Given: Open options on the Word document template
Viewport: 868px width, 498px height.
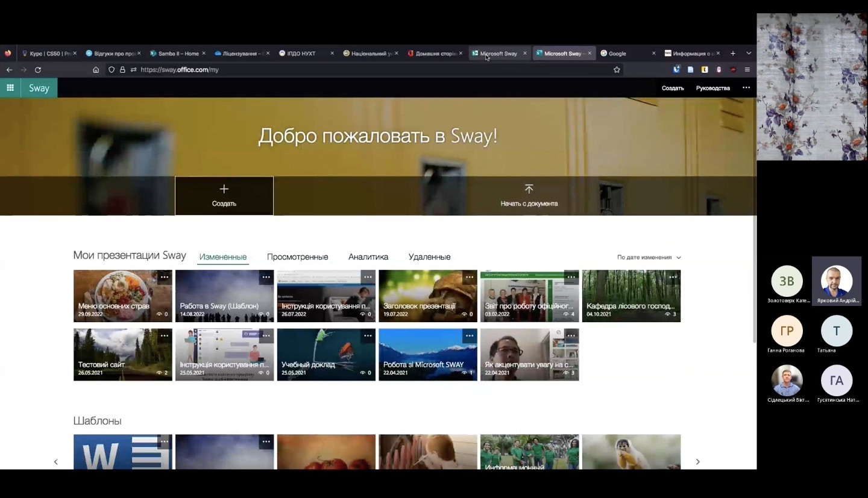Looking at the screenshot, I should tap(165, 441).
